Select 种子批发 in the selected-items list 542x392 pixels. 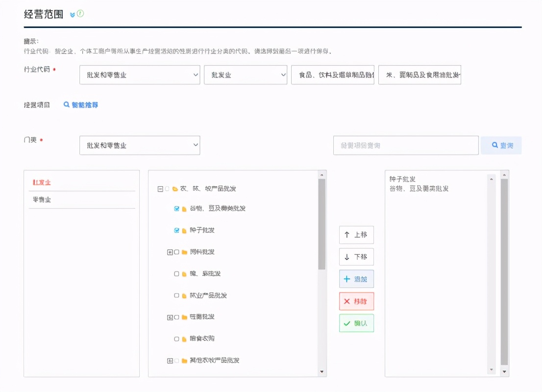tap(402, 179)
